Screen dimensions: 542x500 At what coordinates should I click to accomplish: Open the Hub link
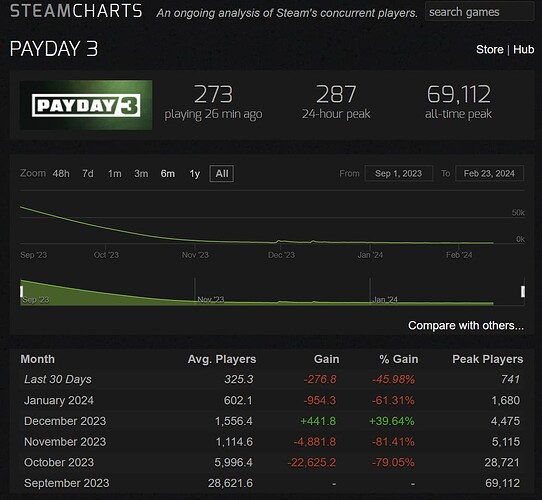[x=523, y=49]
